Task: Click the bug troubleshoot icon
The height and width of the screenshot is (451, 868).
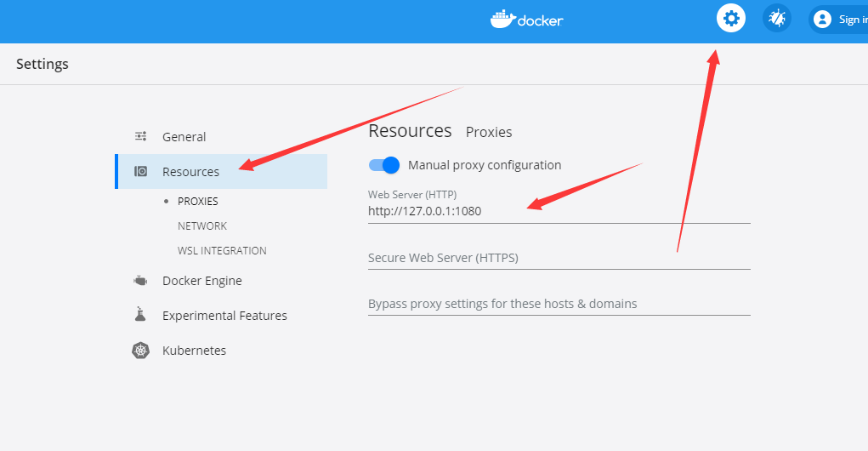Action: [x=777, y=18]
